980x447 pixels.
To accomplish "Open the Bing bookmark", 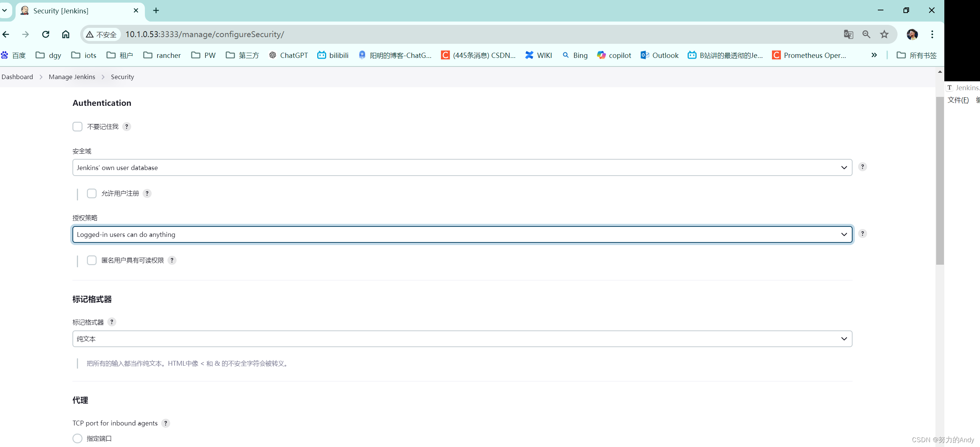I will click(575, 55).
